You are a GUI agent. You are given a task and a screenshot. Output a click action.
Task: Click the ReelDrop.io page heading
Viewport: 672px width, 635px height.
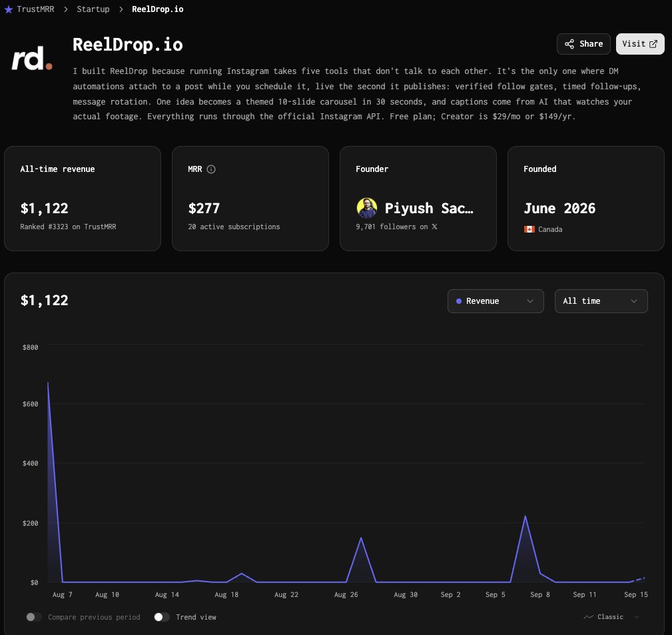click(x=128, y=45)
